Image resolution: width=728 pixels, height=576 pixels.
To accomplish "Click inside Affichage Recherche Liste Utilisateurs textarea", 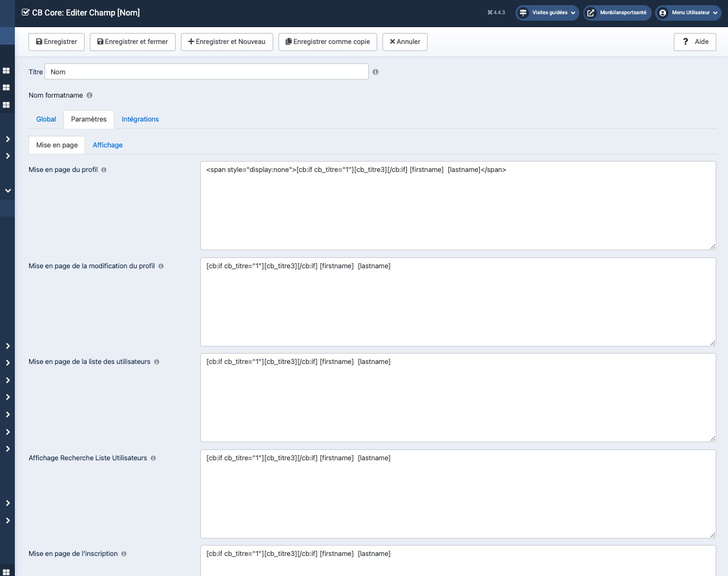I will pyautogui.click(x=458, y=494).
